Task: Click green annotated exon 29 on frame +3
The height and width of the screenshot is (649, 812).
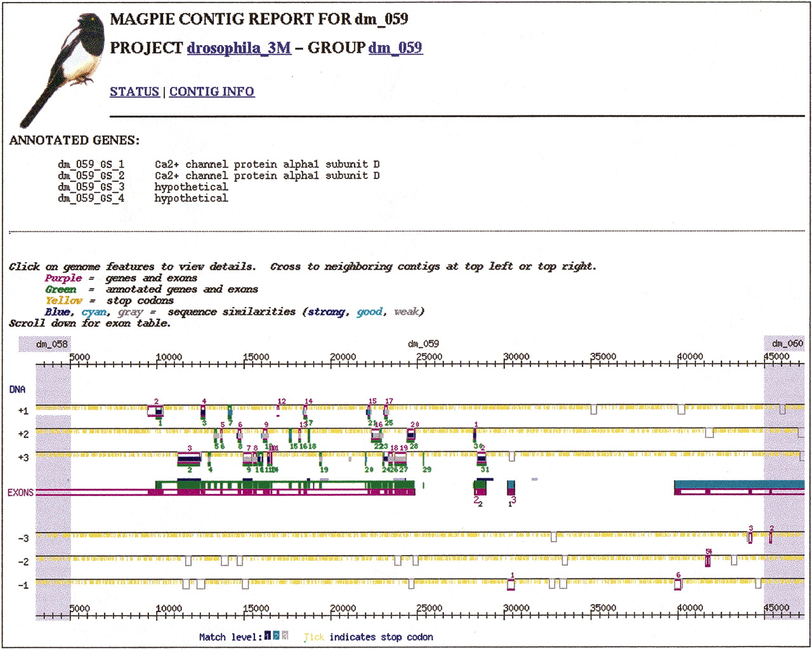Action: (424, 459)
